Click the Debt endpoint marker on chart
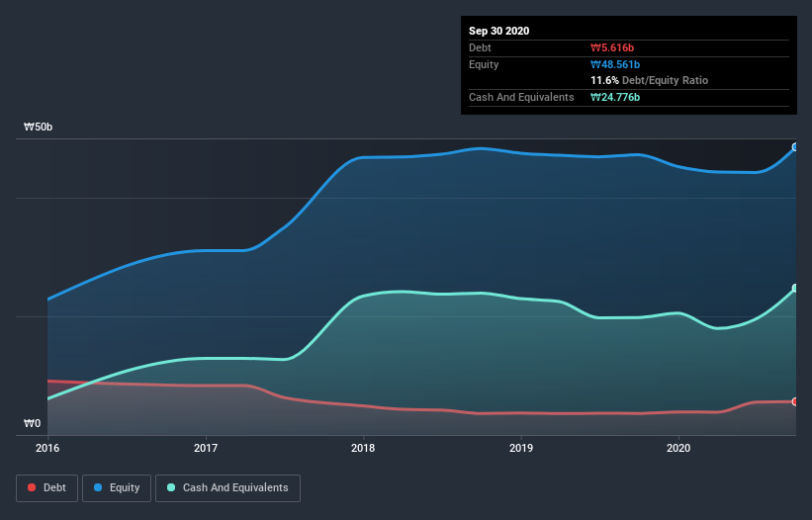Image resolution: width=812 pixels, height=520 pixels. (x=795, y=402)
